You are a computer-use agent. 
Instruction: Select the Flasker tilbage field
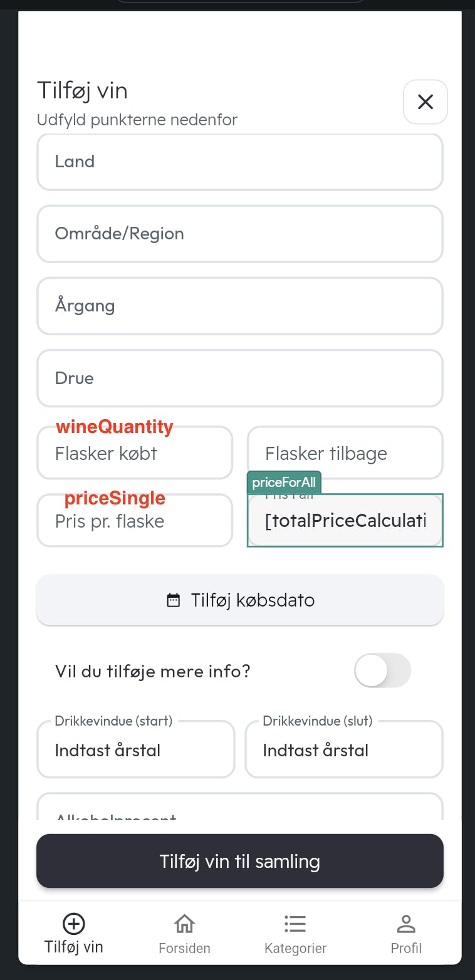pyautogui.click(x=345, y=453)
